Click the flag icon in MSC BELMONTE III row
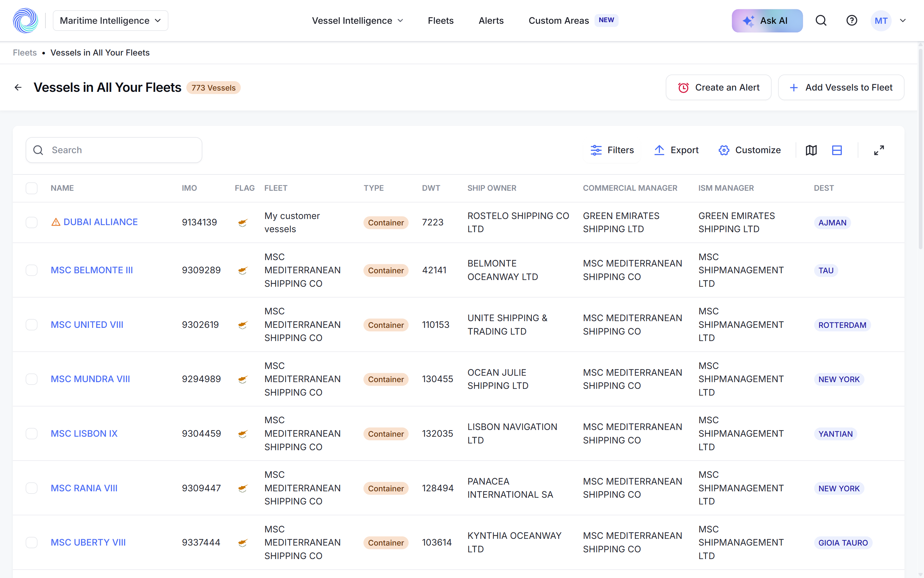This screenshot has height=578, width=924. (243, 270)
